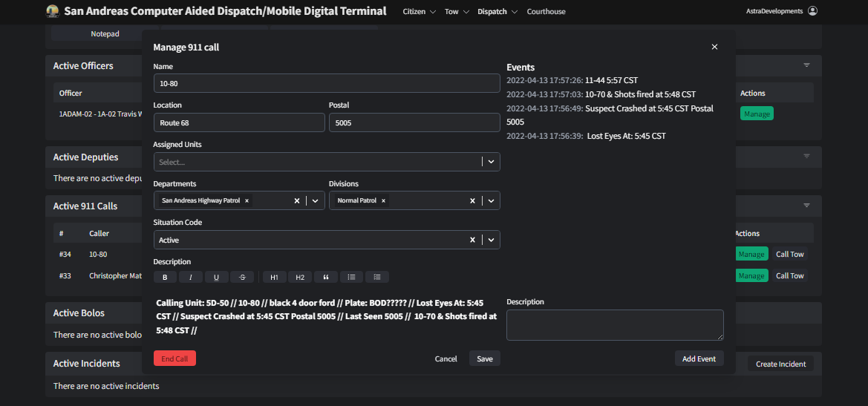
Task: Insert block quote in description
Action: point(325,277)
